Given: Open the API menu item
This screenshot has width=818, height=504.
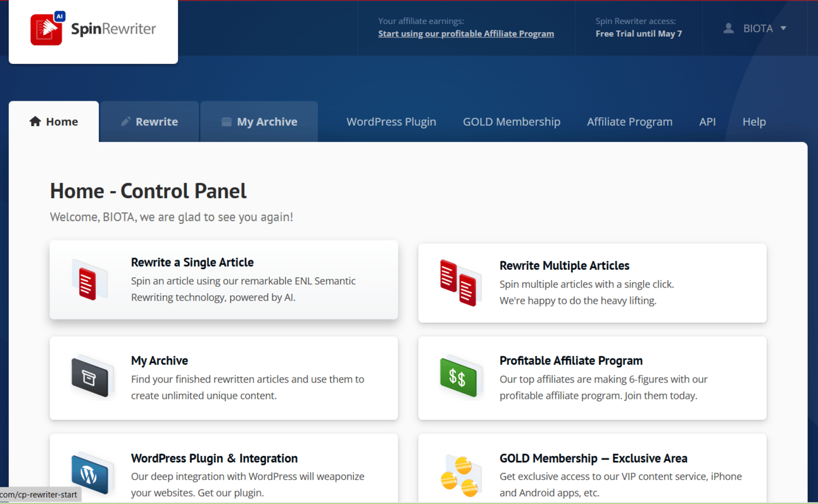Looking at the screenshot, I should point(707,122).
